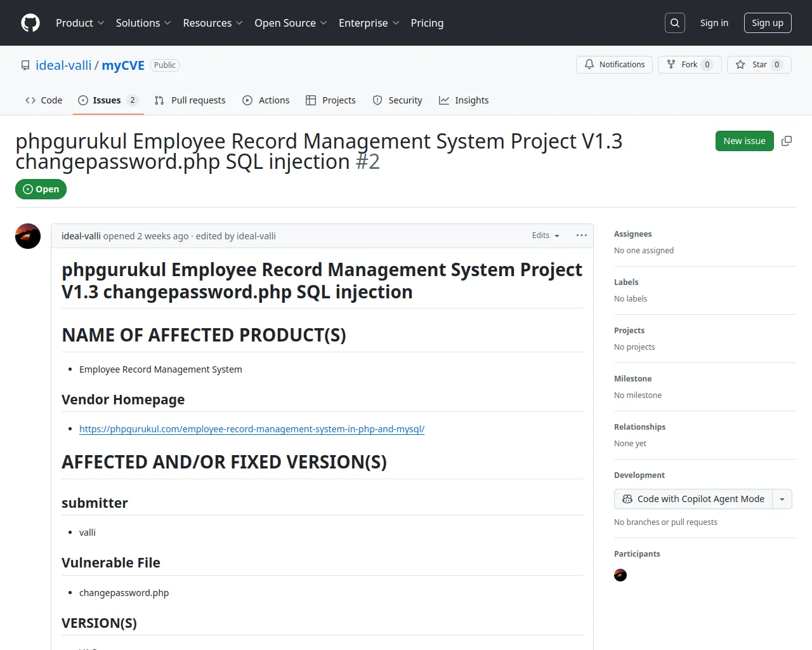This screenshot has width=812, height=650.
Task: Click Sign in
Action: tap(714, 23)
